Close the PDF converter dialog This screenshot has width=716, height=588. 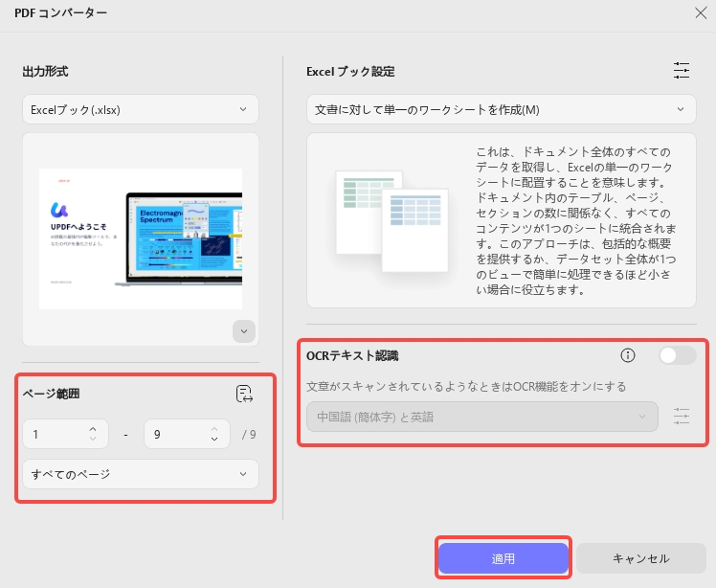(701, 12)
